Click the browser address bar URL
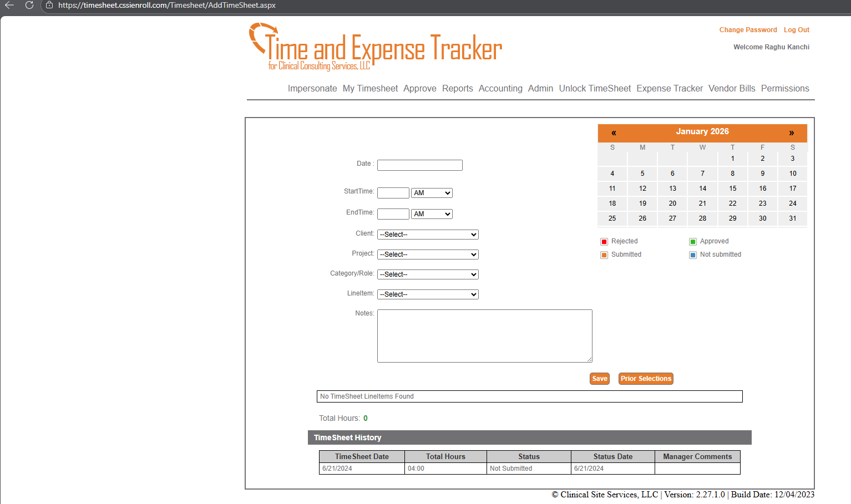 [167, 5]
